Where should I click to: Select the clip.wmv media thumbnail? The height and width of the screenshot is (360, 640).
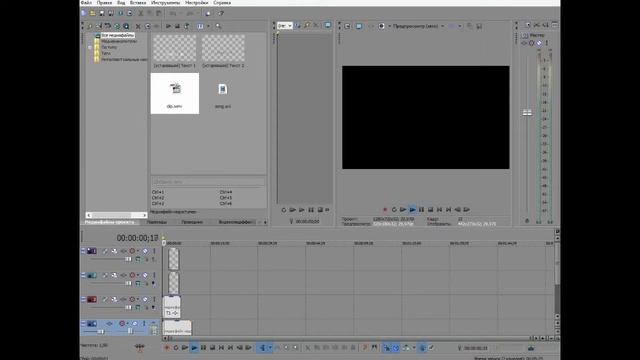[x=175, y=93]
